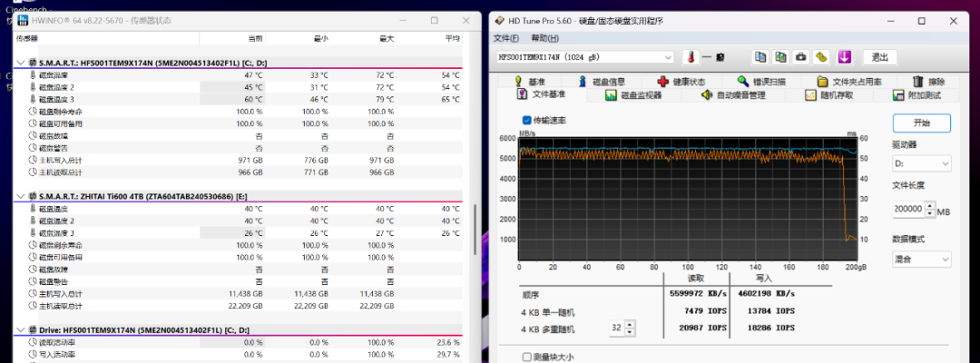Click the chip icon beside S.M.A.R.T.: HFS001TEM9X174N header
Screen dimensions: 980x363
(x=34, y=64)
